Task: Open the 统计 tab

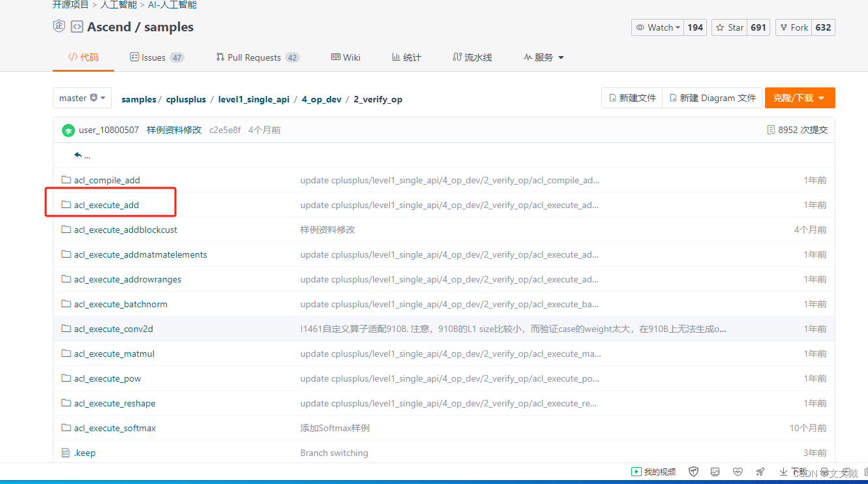Action: coord(406,57)
